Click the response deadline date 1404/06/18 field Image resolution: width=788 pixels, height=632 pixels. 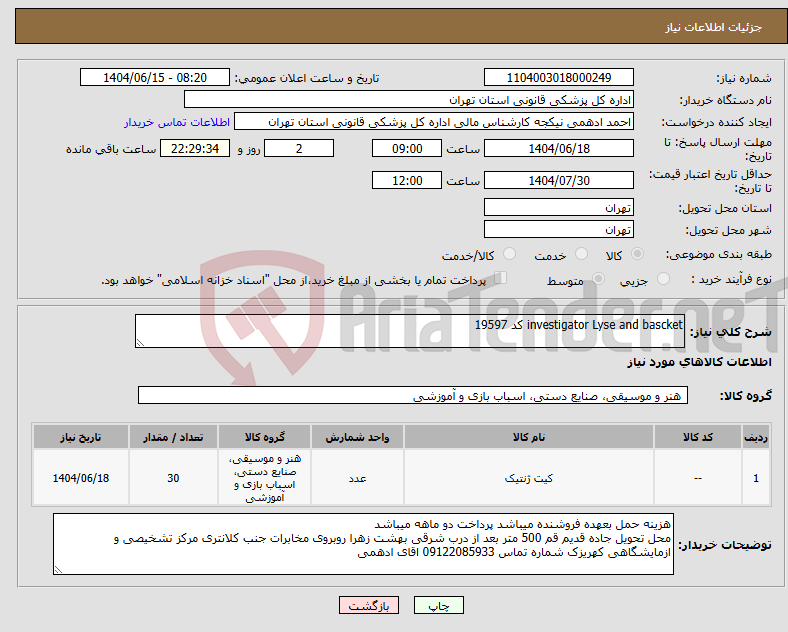tap(559, 149)
